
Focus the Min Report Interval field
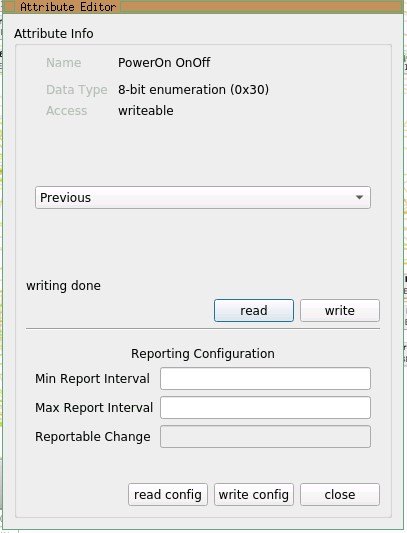(x=265, y=378)
